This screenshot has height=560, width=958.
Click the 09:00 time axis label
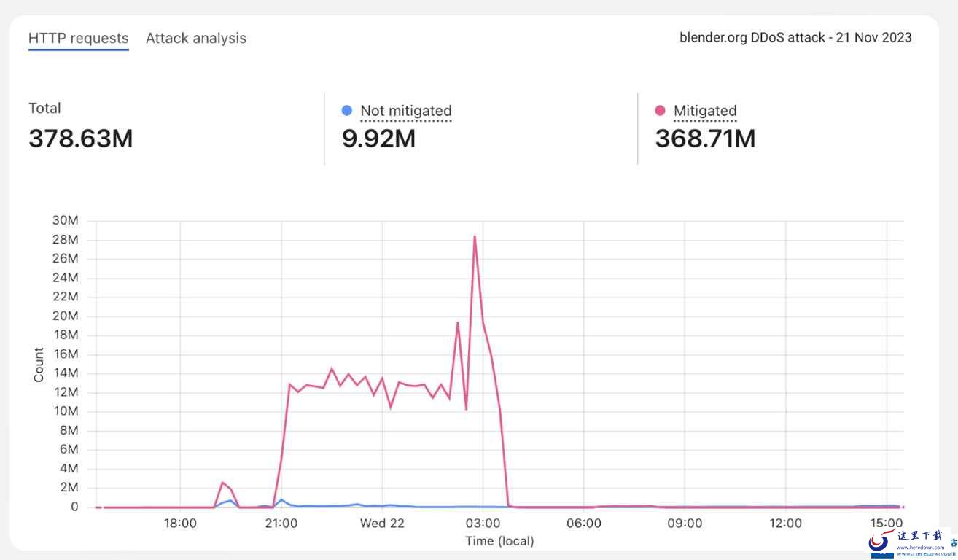[685, 523]
